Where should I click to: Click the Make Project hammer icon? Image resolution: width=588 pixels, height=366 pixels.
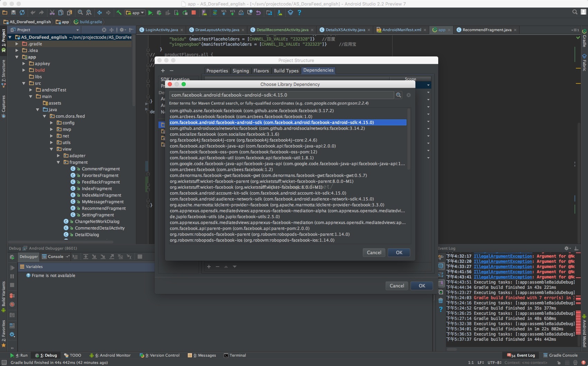pyautogui.click(x=119, y=13)
